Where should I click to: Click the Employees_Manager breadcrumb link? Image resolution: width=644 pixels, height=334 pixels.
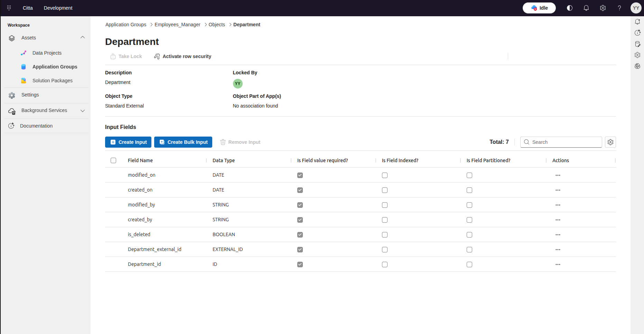pos(177,25)
